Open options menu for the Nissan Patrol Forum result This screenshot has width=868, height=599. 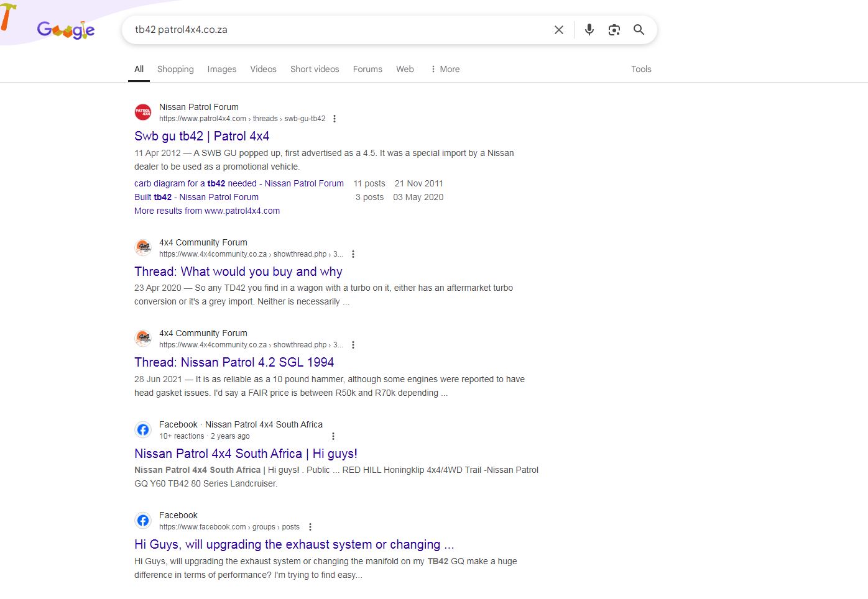tap(335, 119)
